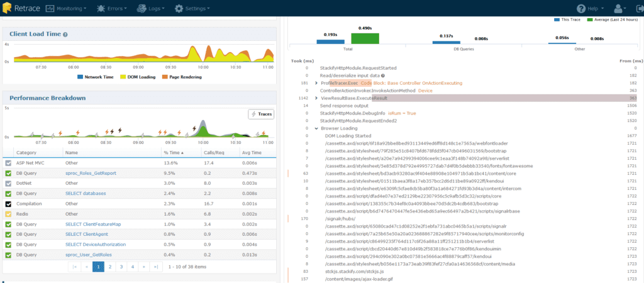Screen dimensions: 644x283
Task: Click the Read/deserialize input data info icon
Action: tap(383, 75)
